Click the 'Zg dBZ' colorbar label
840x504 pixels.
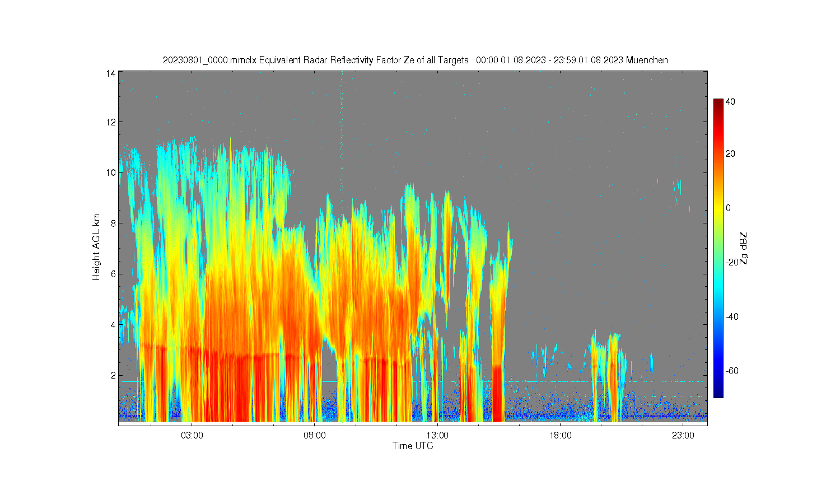tap(744, 249)
